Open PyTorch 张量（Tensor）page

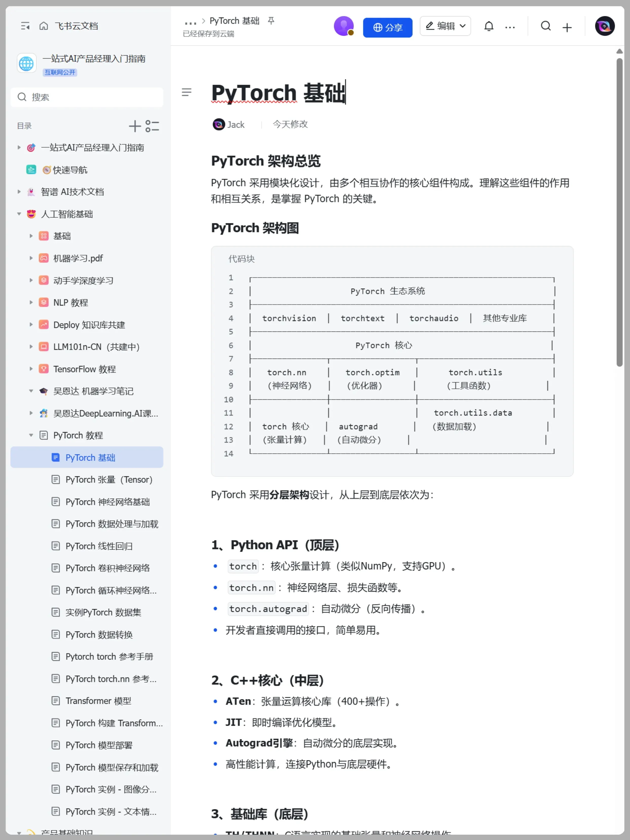point(109,480)
